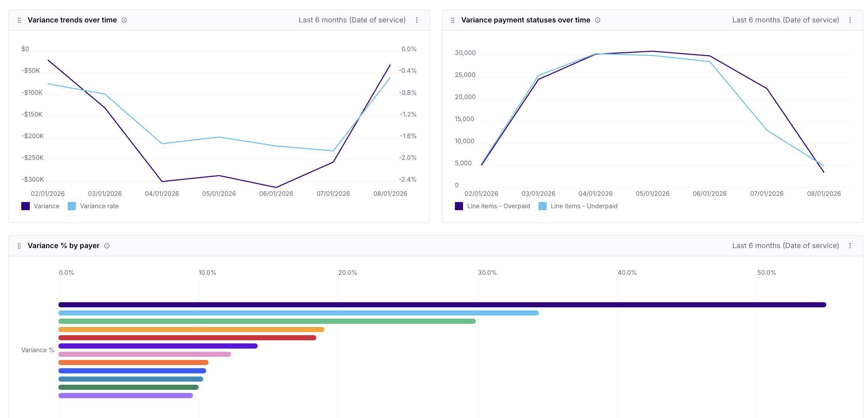
Task: Click 04/01/2026 label on Variance trends axis
Action: 162,194
